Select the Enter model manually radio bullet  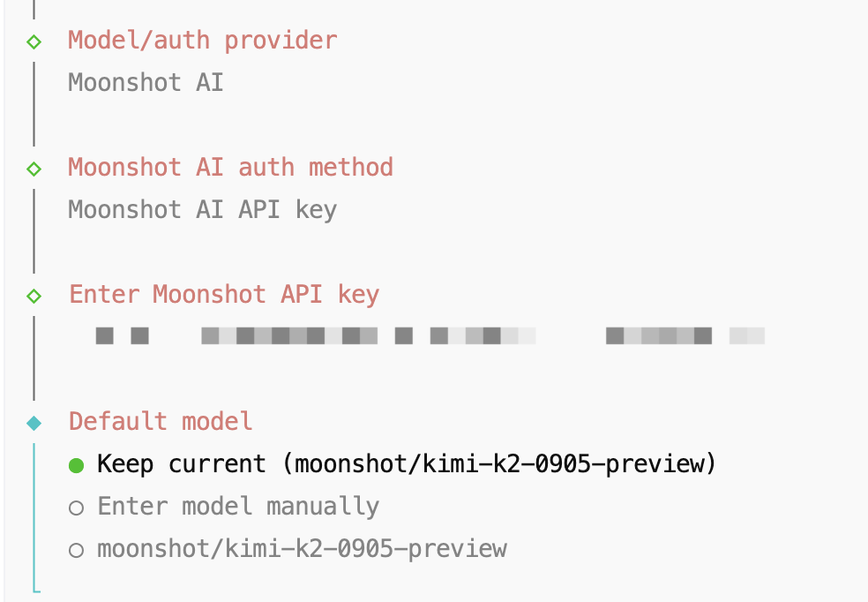[76, 508]
